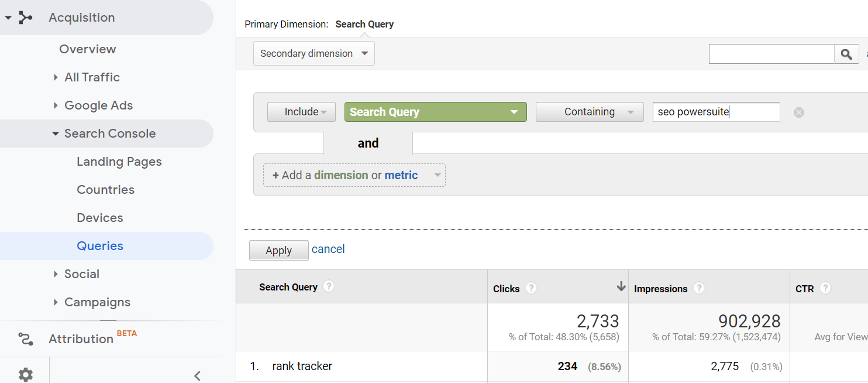The width and height of the screenshot is (868, 383).
Task: Click inside the seo powersuite filter field
Action: tap(716, 111)
